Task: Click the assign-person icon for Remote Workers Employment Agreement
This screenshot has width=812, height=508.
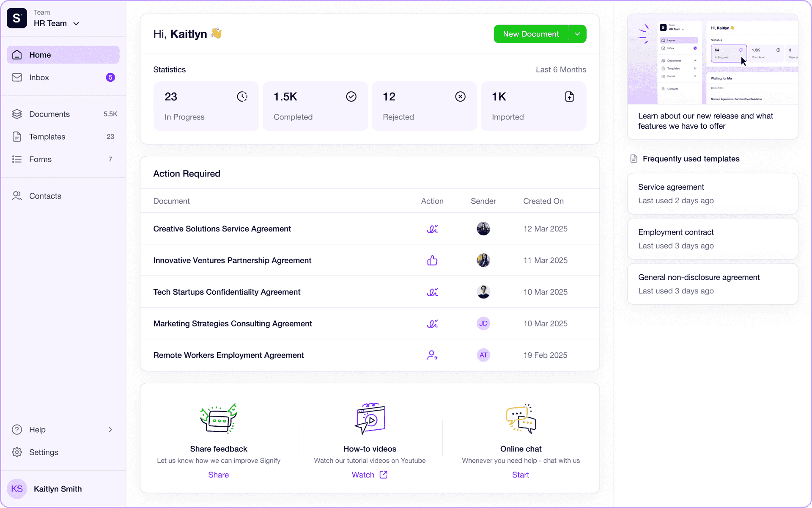Action: click(432, 355)
